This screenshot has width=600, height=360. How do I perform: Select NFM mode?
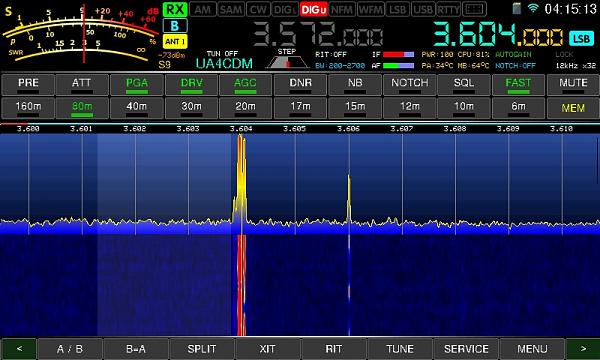(x=342, y=10)
